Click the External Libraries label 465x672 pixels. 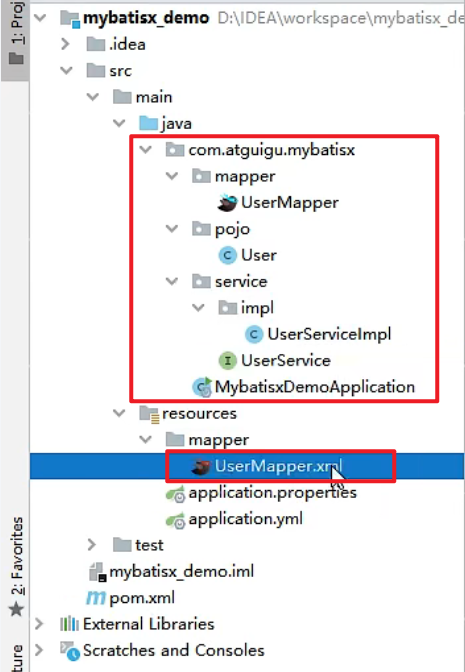point(149,624)
